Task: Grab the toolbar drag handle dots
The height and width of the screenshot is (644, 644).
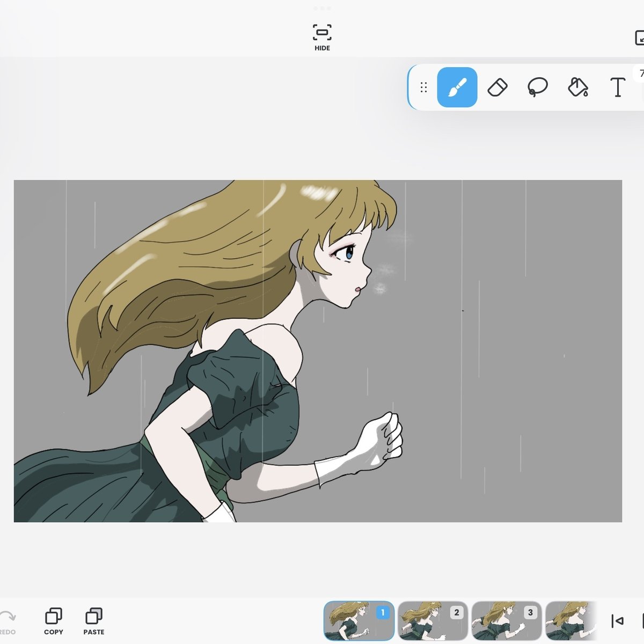Action: point(423,87)
